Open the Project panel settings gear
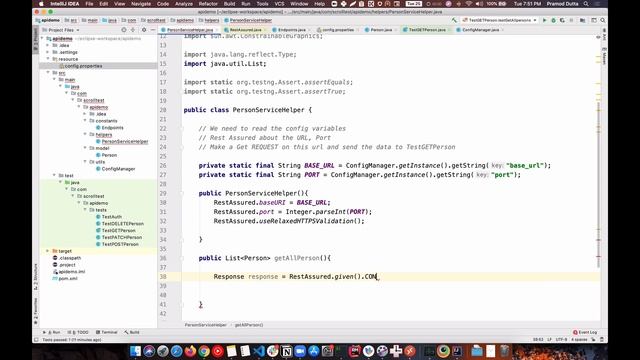640x360 pixels. pyautogui.click(x=144, y=30)
